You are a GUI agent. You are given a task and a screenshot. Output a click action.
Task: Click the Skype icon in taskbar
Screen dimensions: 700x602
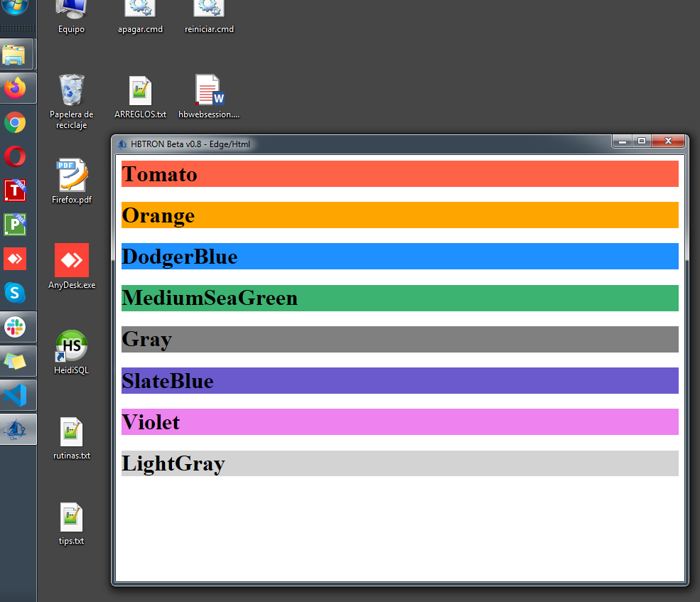15,292
